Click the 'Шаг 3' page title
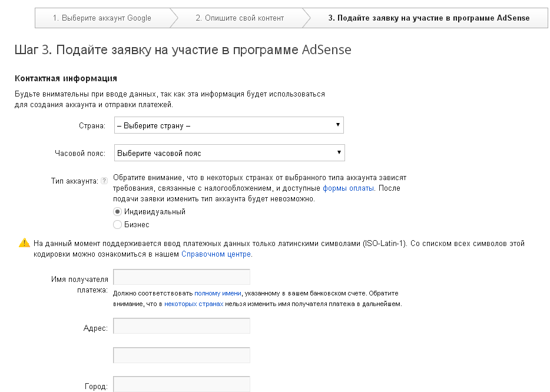This screenshot has height=392, width=550. [x=183, y=50]
